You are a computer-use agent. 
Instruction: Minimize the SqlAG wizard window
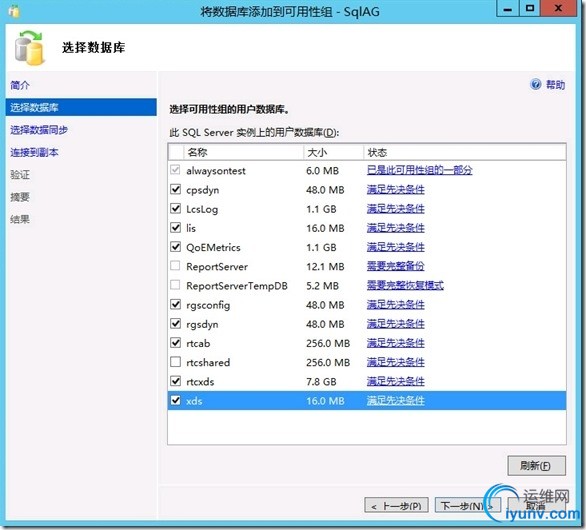click(x=508, y=9)
